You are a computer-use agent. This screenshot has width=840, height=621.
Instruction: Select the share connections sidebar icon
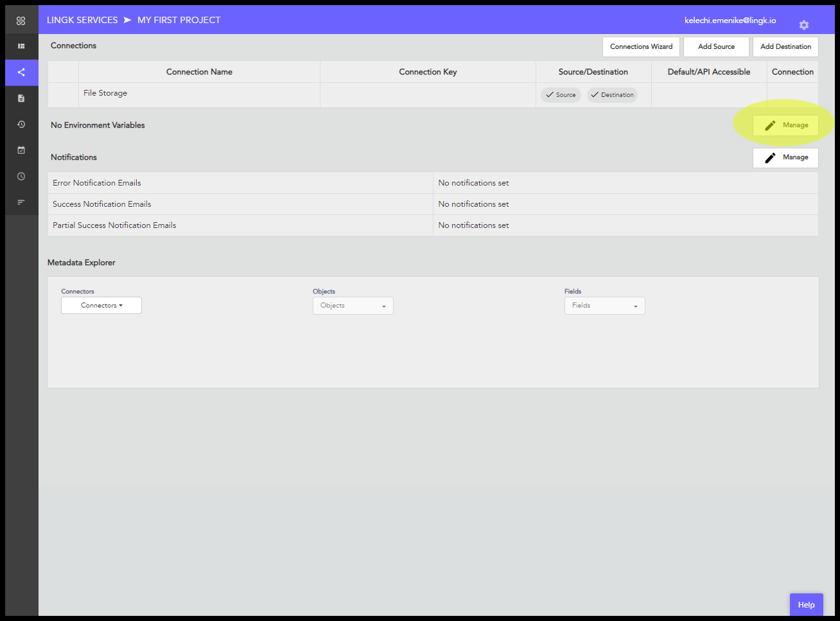coord(21,73)
